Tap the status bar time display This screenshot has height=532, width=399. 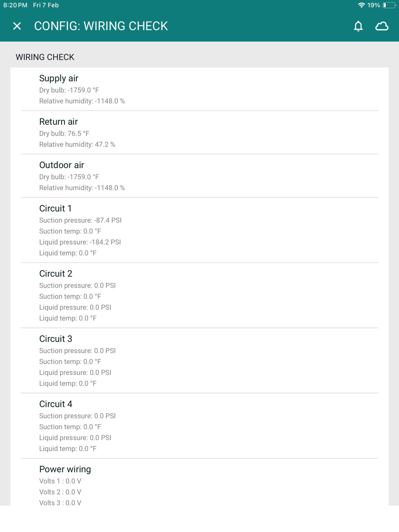[15, 5]
